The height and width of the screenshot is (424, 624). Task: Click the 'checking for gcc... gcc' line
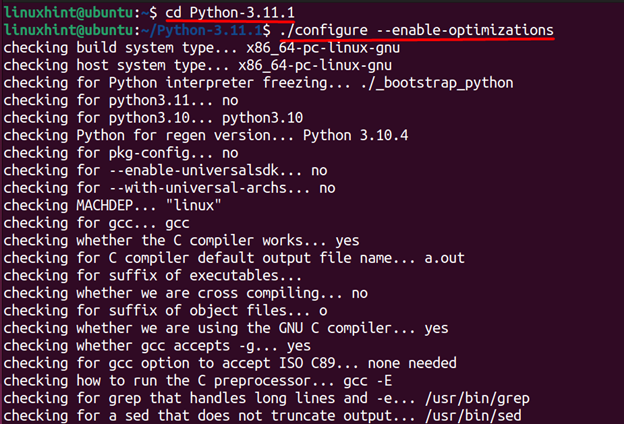tap(97, 223)
